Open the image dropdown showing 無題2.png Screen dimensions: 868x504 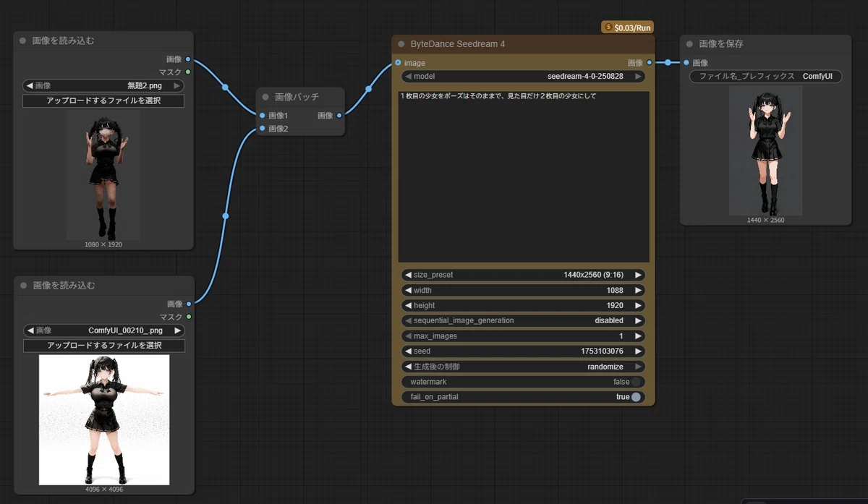click(x=103, y=86)
